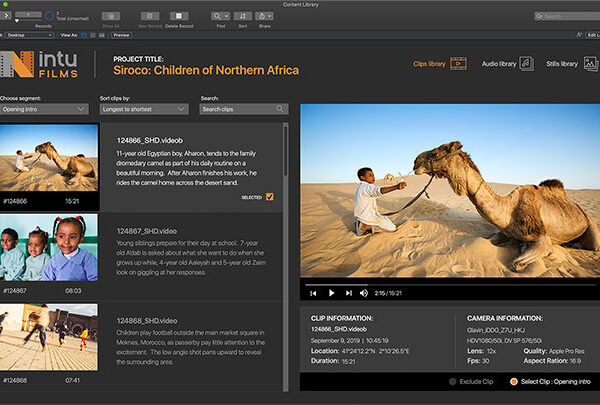Screen dimensions: 600x405
Task: Open the Desktop layout dropdown
Action: pos(30,34)
